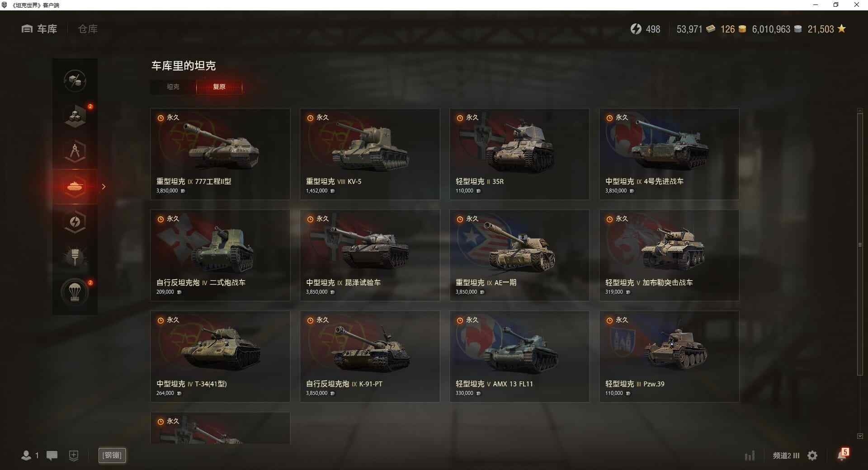Open the 仓库 top navigation item
Image resolution: width=868 pixels, height=470 pixels.
click(x=88, y=29)
